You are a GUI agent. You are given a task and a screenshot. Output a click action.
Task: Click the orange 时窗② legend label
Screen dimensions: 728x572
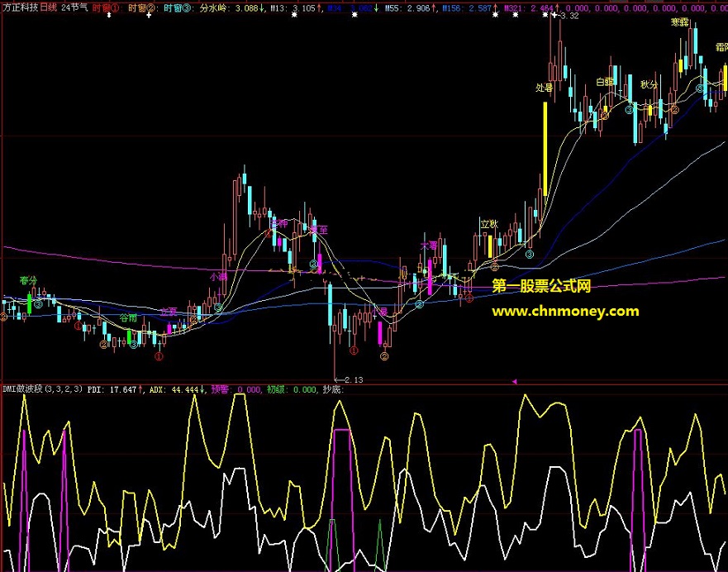pyautogui.click(x=142, y=8)
